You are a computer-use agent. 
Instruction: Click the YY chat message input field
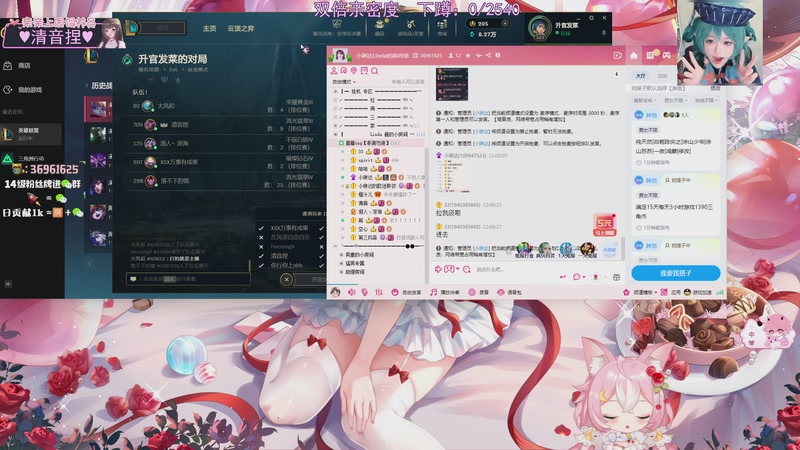pyautogui.click(x=515, y=269)
